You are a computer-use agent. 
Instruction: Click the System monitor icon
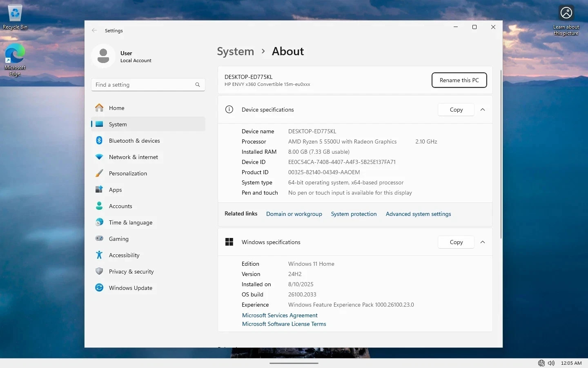click(99, 124)
